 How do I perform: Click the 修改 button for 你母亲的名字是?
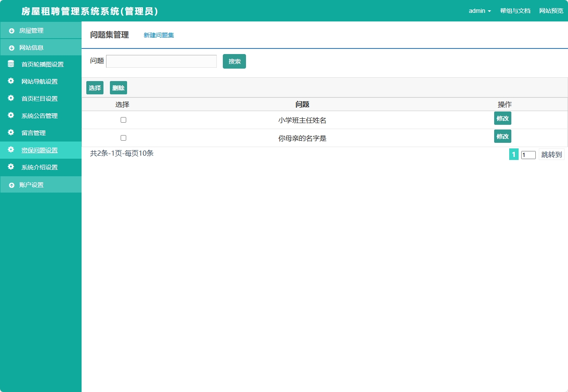pyautogui.click(x=502, y=136)
